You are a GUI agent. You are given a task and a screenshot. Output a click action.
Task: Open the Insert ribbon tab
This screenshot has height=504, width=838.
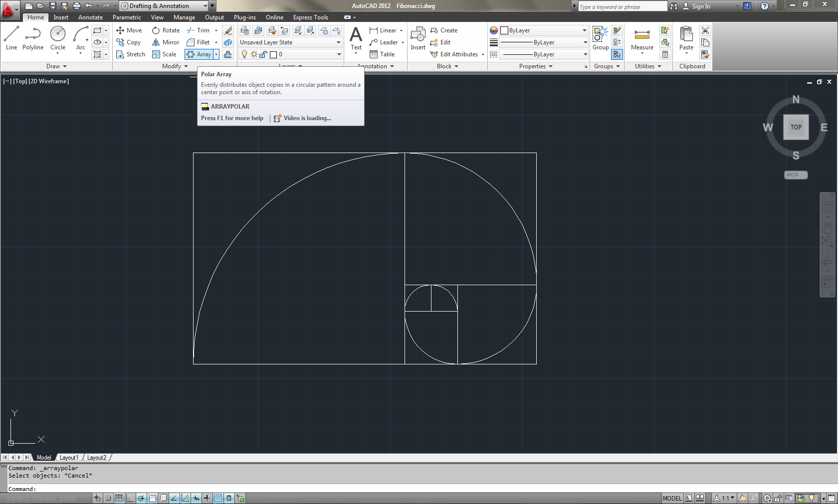(61, 17)
